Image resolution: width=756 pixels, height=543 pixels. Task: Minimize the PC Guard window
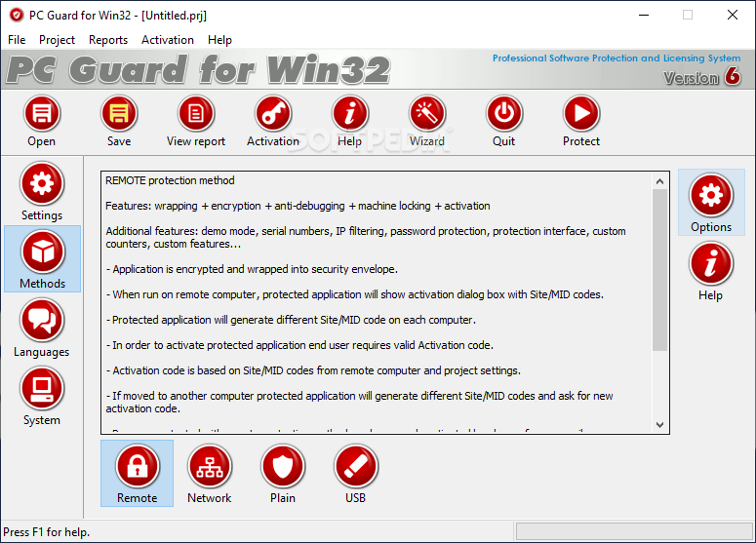click(644, 15)
